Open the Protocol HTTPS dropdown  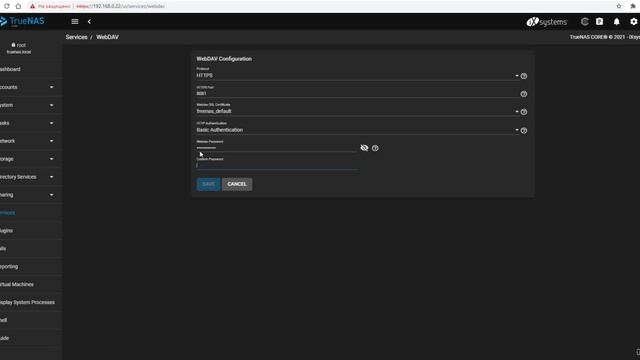tap(357, 76)
